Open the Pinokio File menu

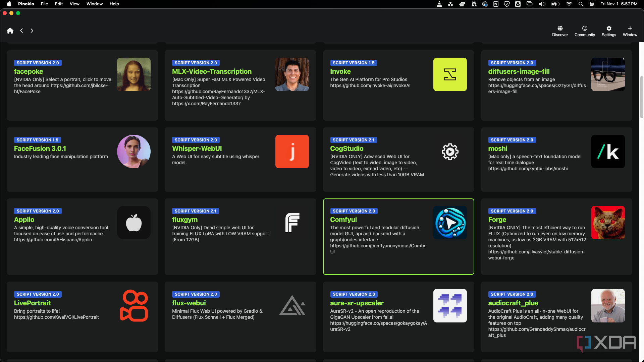tap(44, 4)
